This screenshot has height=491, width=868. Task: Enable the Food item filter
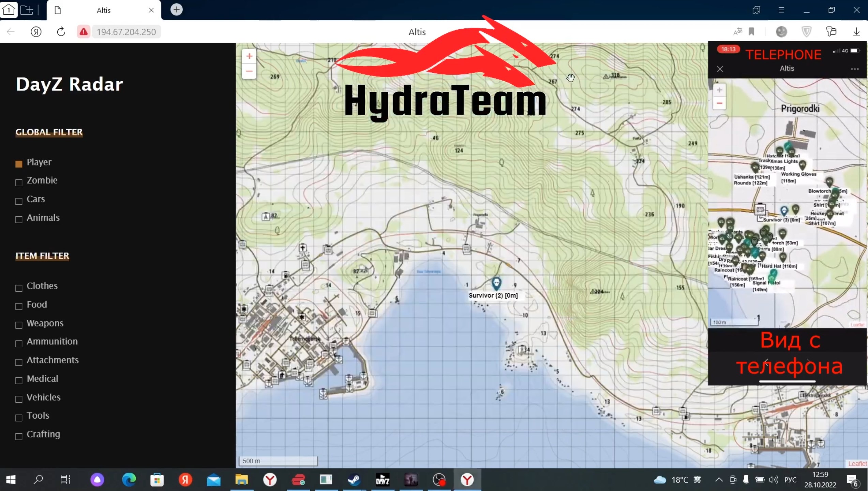[19, 306]
